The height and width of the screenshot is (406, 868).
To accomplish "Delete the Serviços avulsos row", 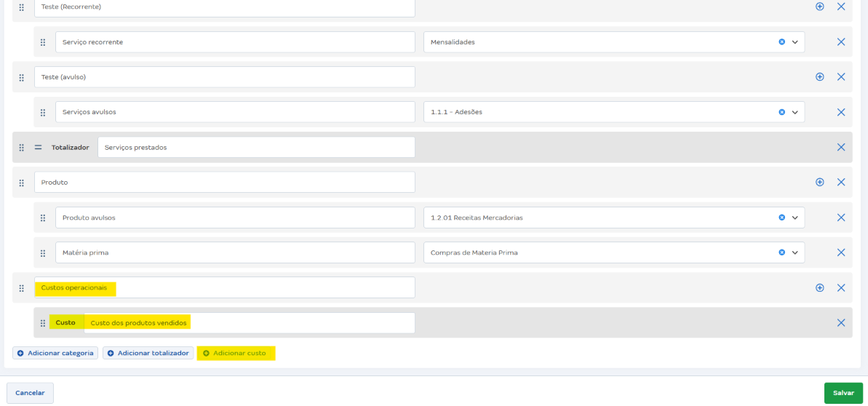I will click(841, 112).
